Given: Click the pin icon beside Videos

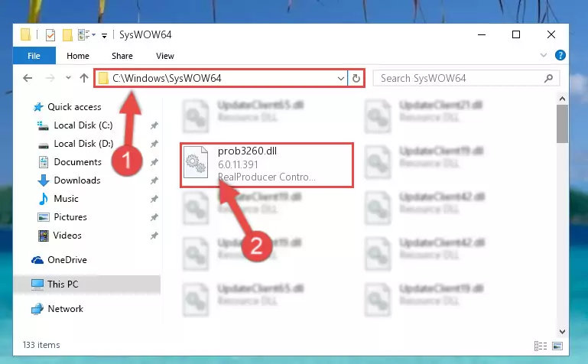Looking at the screenshot, I should click(x=154, y=236).
